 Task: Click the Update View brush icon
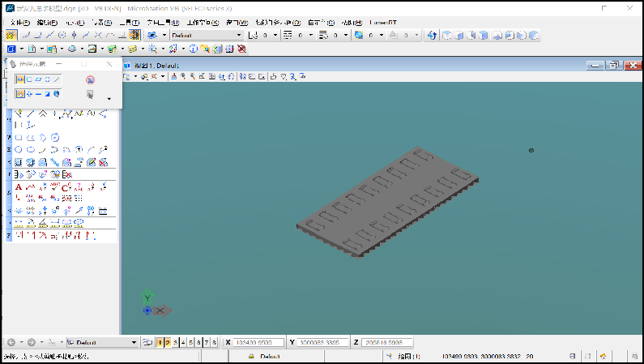pyautogui.click(x=173, y=76)
